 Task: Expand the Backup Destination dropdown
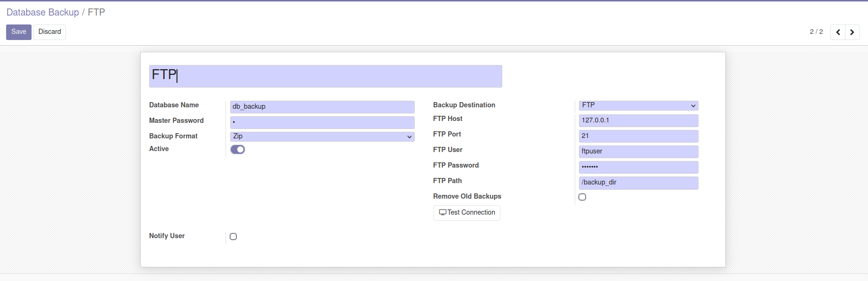638,105
